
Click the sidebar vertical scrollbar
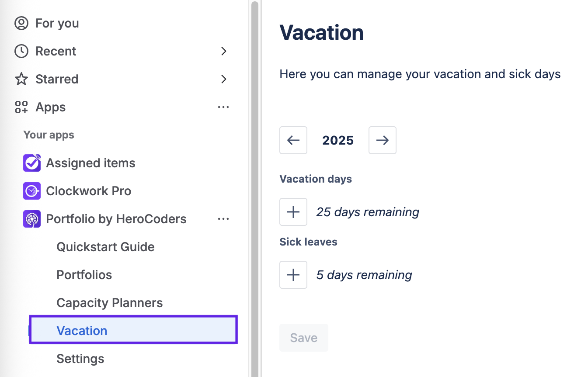[254, 188]
